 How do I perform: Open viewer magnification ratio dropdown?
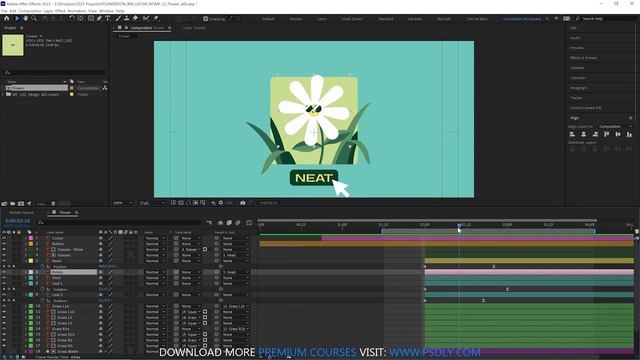(x=122, y=203)
